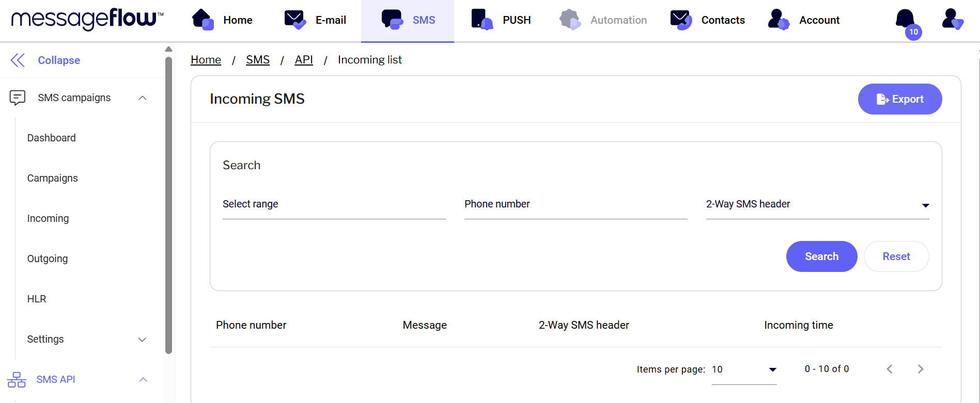Click the notification bell icon
The image size is (980, 403).
point(905,20)
